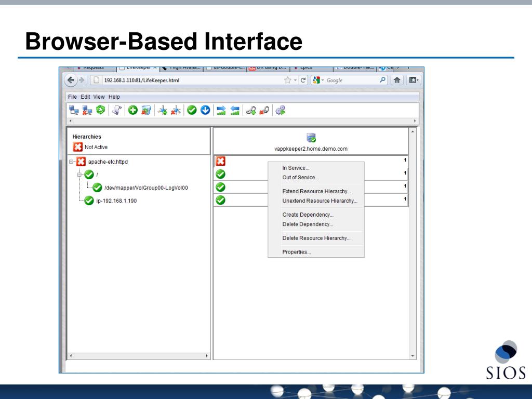Click the browser Home button
Image resolution: width=532 pixels, height=399 pixels.
pyautogui.click(x=397, y=80)
